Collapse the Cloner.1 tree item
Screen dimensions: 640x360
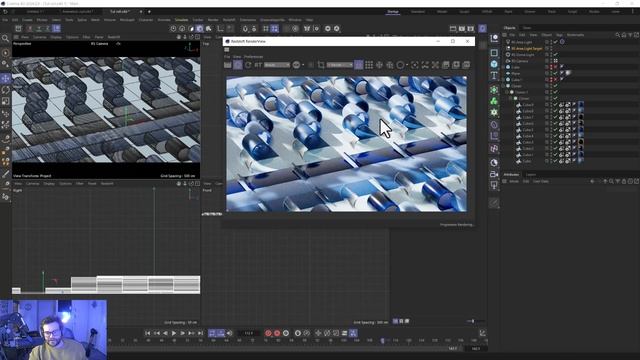tap(507, 92)
